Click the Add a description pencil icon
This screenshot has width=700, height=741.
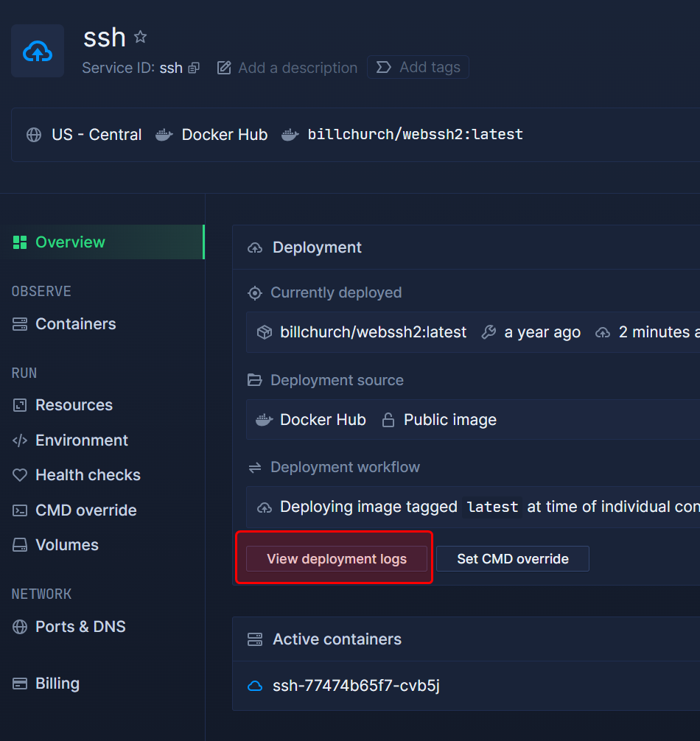point(224,68)
